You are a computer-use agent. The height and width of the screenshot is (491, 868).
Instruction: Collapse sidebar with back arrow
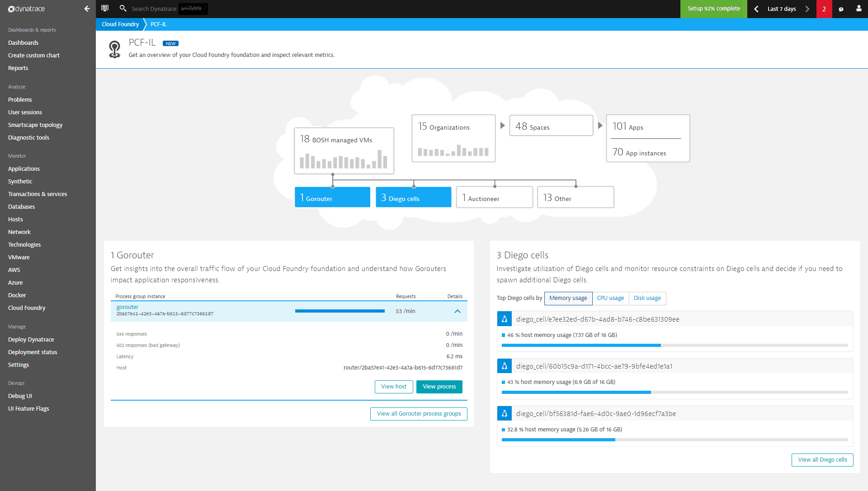click(x=87, y=9)
